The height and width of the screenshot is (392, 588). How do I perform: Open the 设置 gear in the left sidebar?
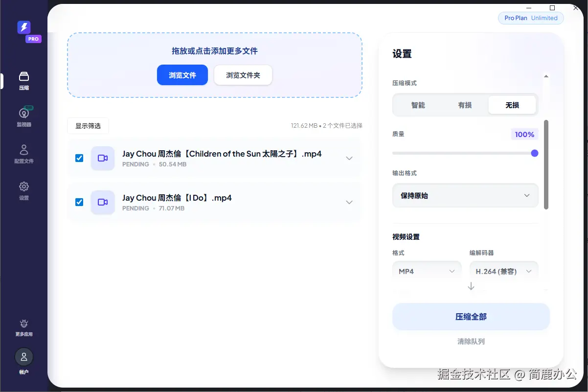point(24,190)
